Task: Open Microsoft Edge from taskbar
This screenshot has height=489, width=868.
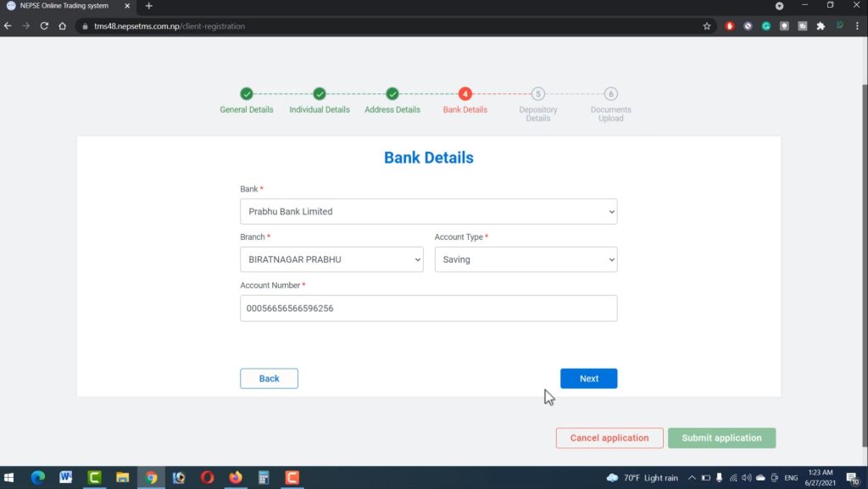Action: (37, 477)
